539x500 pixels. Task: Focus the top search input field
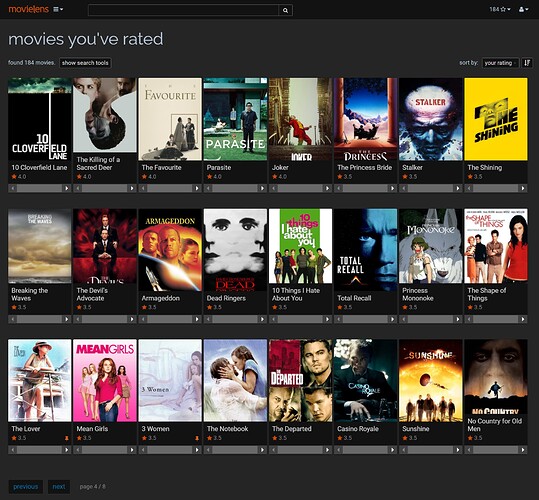pyautogui.click(x=183, y=10)
